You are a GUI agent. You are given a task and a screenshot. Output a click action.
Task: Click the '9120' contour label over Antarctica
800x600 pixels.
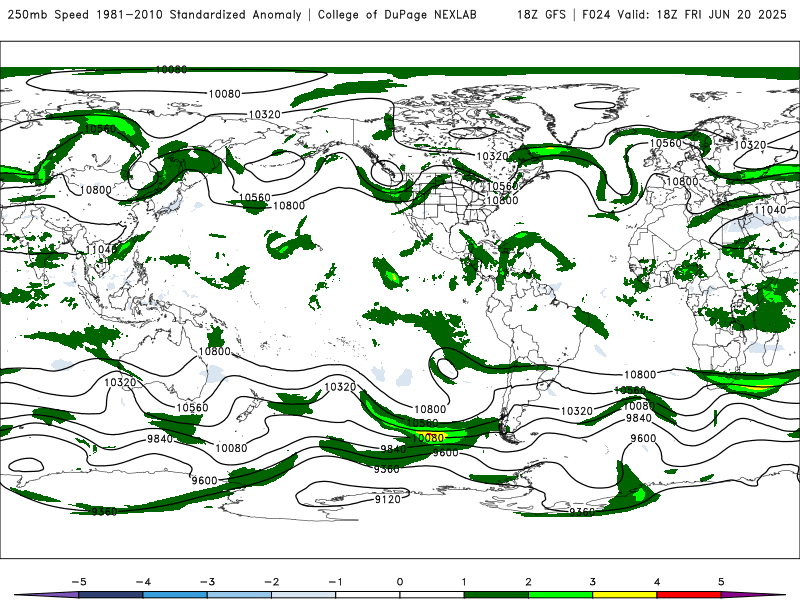click(x=388, y=499)
